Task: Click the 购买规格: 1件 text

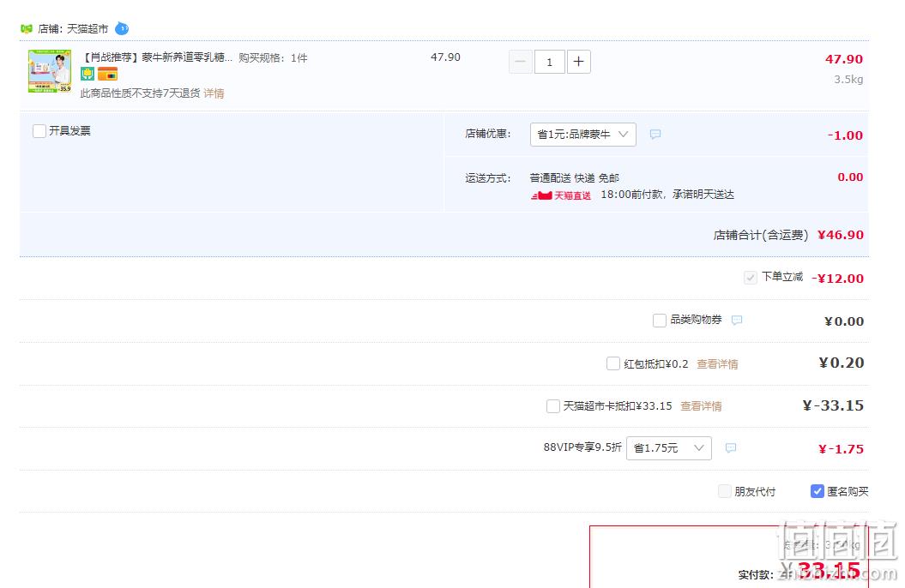Action: 273,57
